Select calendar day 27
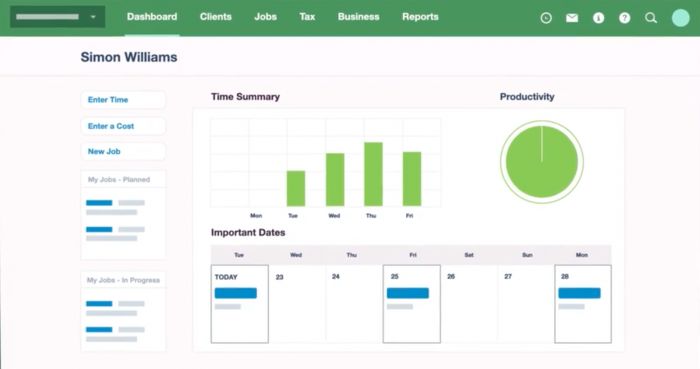The height and width of the screenshot is (369, 700). point(526,304)
